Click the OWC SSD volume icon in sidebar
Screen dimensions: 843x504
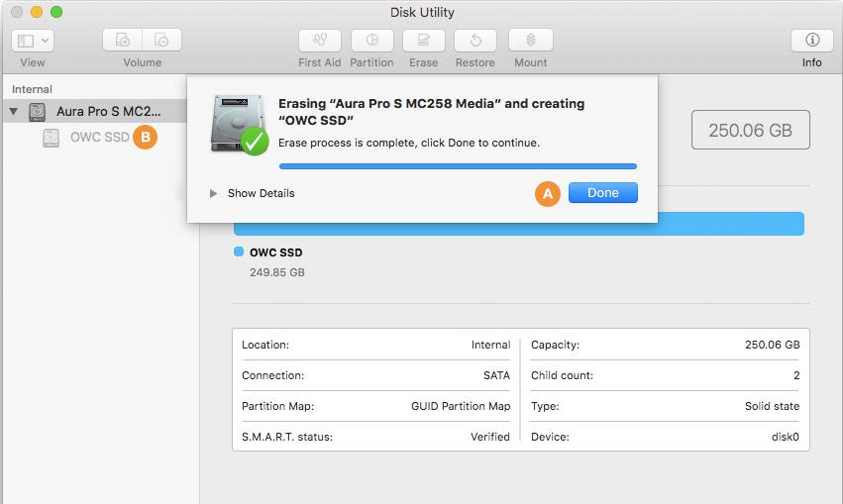click(x=52, y=138)
